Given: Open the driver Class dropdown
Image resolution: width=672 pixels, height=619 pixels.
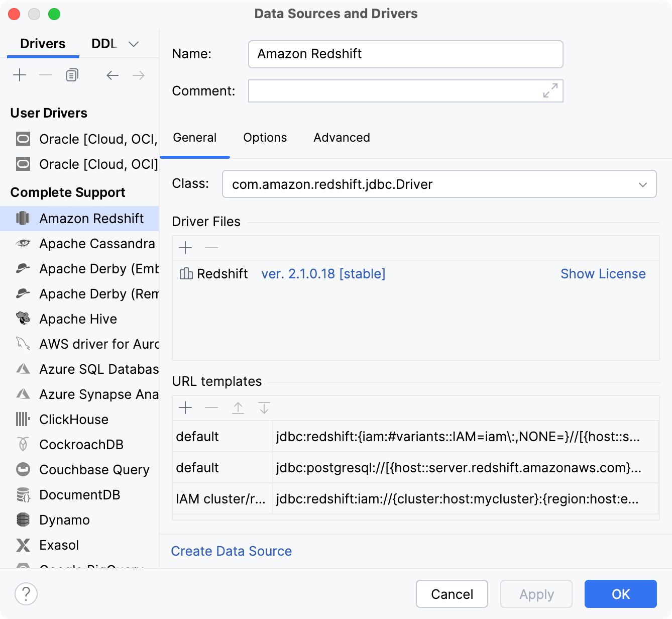Looking at the screenshot, I should click(x=642, y=184).
